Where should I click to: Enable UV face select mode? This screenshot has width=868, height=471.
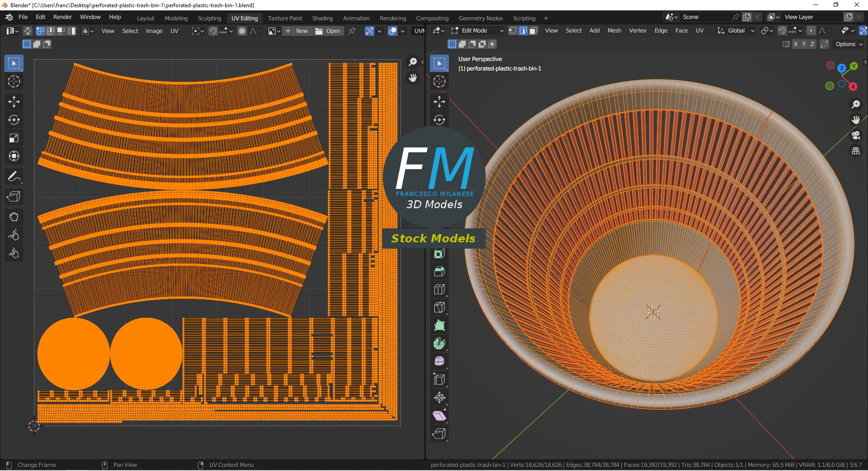point(61,31)
